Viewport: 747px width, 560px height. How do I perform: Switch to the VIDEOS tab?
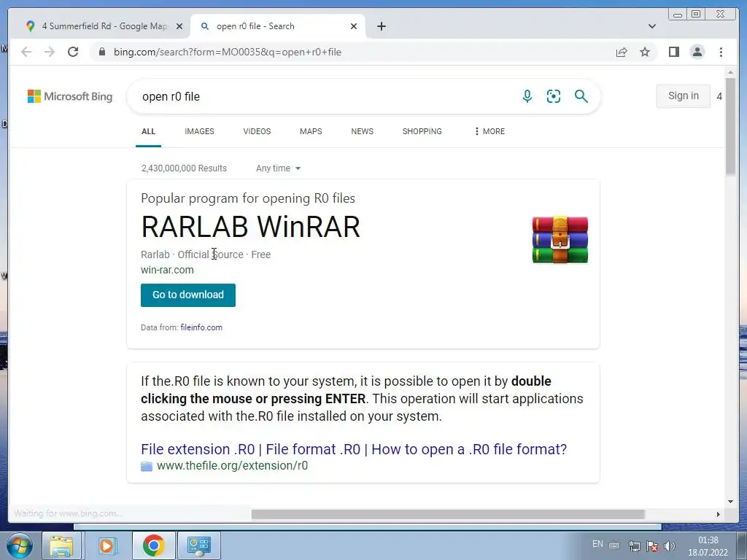click(x=257, y=131)
